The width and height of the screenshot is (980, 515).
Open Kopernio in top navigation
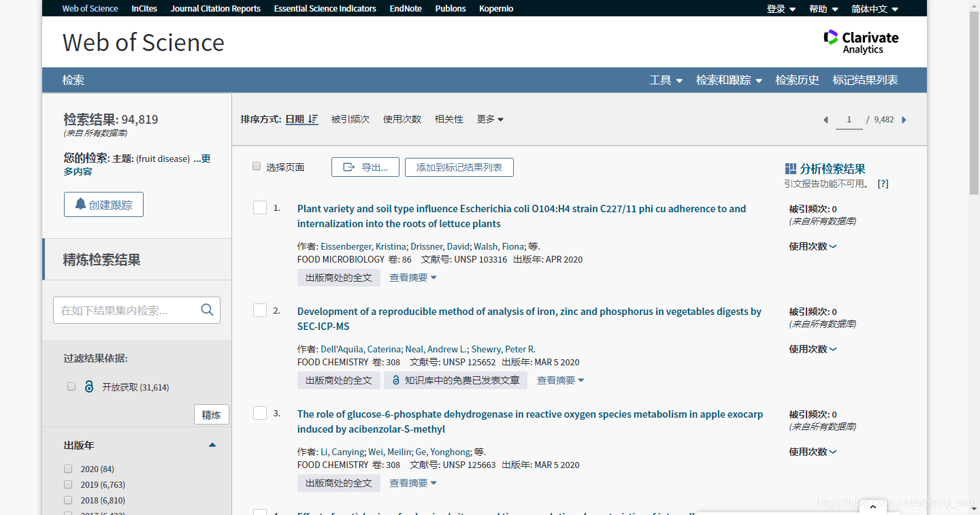click(x=496, y=9)
